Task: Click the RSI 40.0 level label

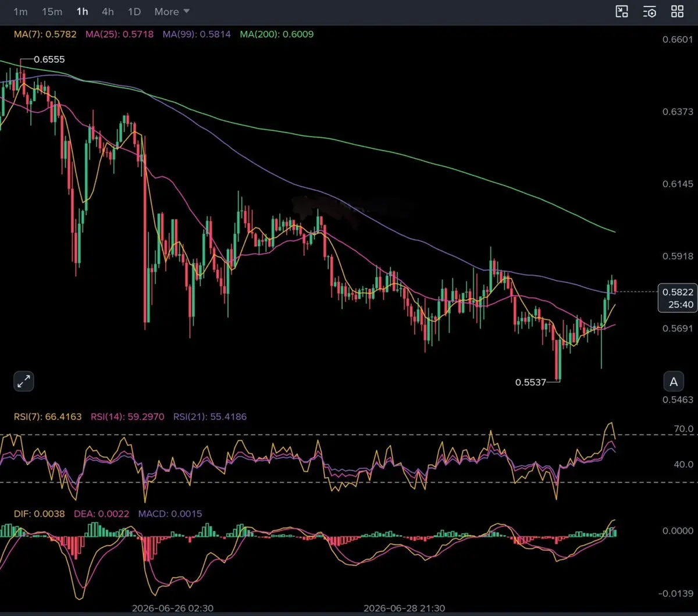Action: pos(683,464)
